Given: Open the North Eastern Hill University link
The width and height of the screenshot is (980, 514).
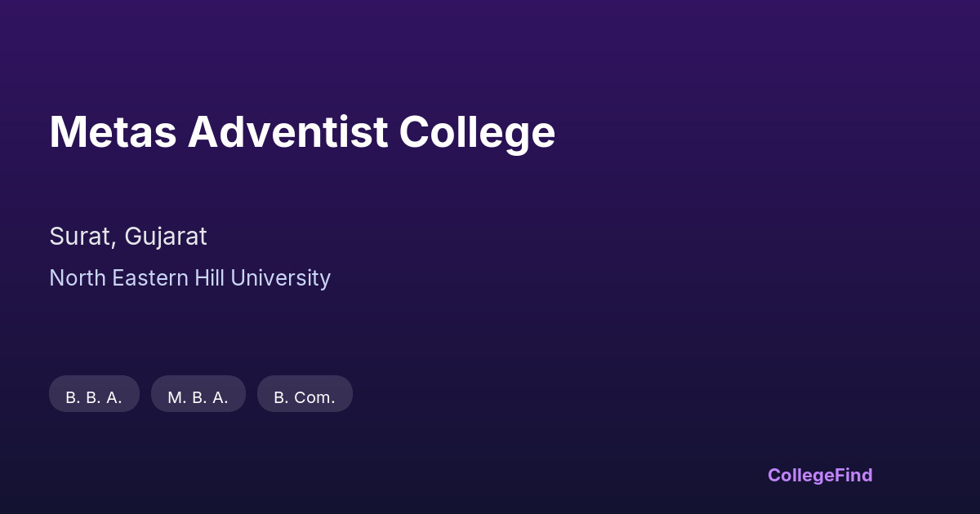Looking at the screenshot, I should pyautogui.click(x=189, y=278).
